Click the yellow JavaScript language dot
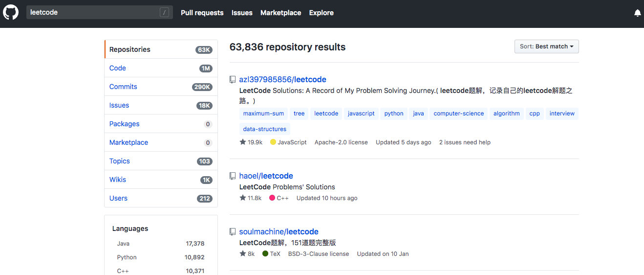The image size is (644, 275). coord(273,142)
